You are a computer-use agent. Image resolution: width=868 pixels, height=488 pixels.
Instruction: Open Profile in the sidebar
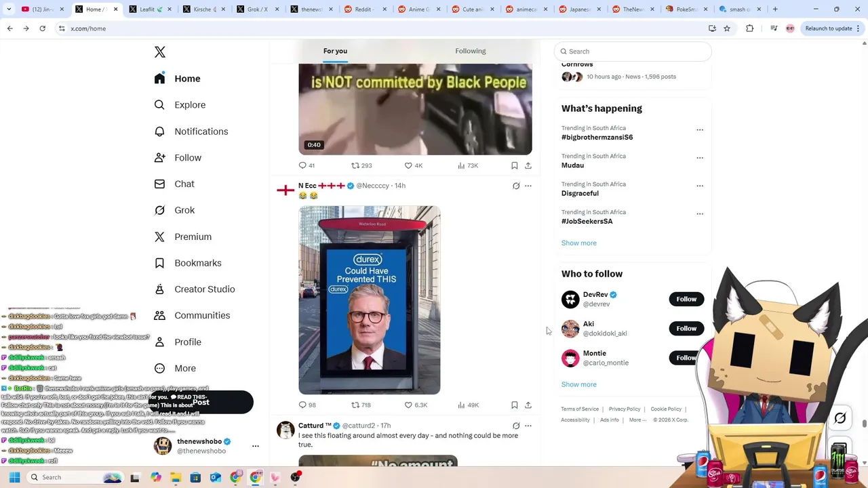click(x=178, y=342)
